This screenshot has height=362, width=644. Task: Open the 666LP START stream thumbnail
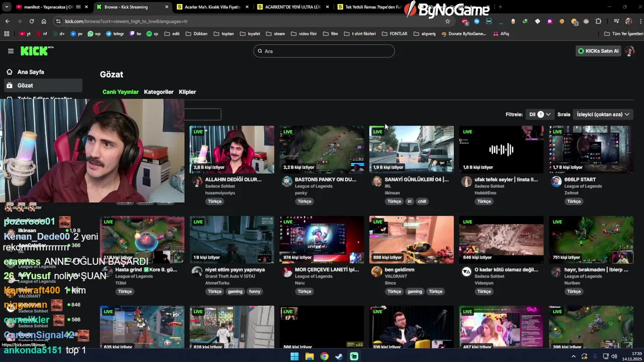591,149
